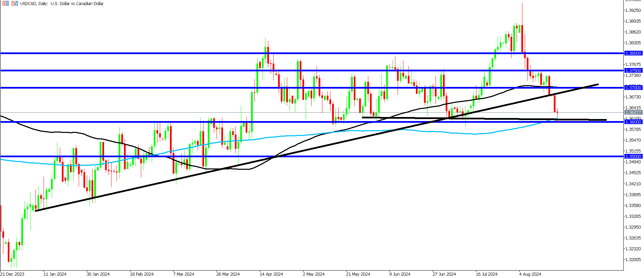Open the Depth of Market icon
The width and height of the screenshot is (644, 278).
coord(5,3)
